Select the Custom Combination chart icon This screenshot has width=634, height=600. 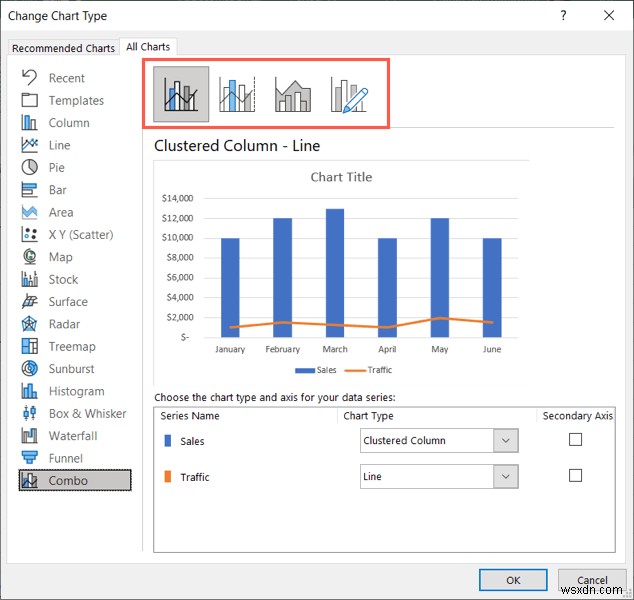[349, 95]
